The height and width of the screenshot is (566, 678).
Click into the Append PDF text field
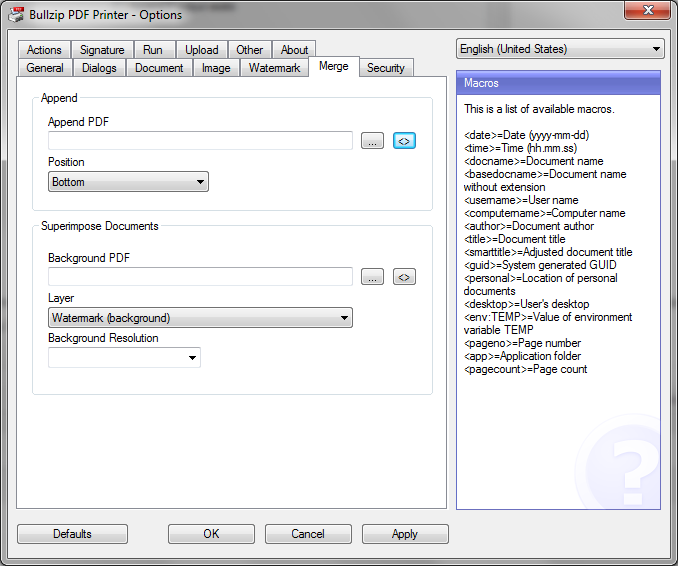[x=200, y=141]
